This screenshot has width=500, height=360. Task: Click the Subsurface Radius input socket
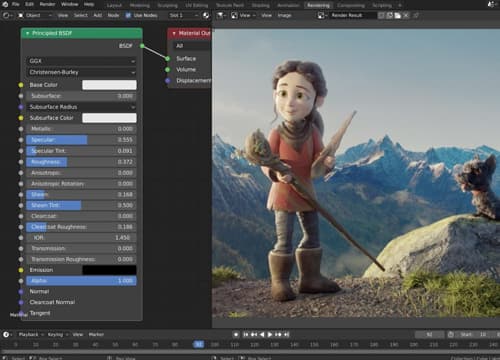point(21,107)
